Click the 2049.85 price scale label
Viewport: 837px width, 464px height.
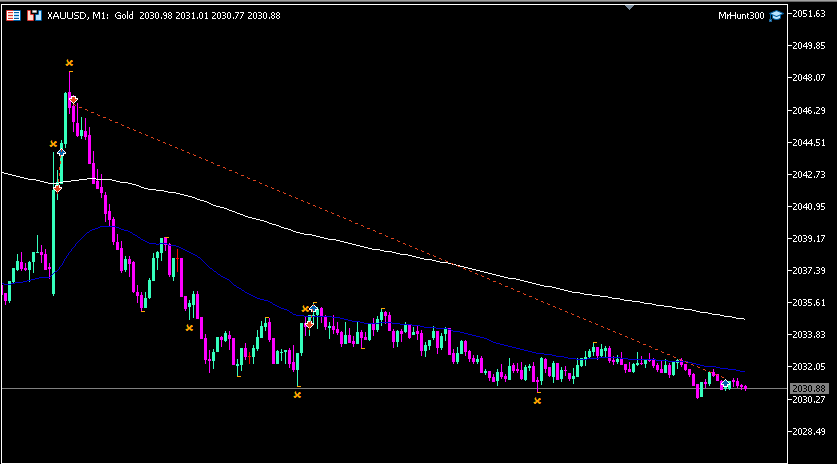click(x=809, y=46)
